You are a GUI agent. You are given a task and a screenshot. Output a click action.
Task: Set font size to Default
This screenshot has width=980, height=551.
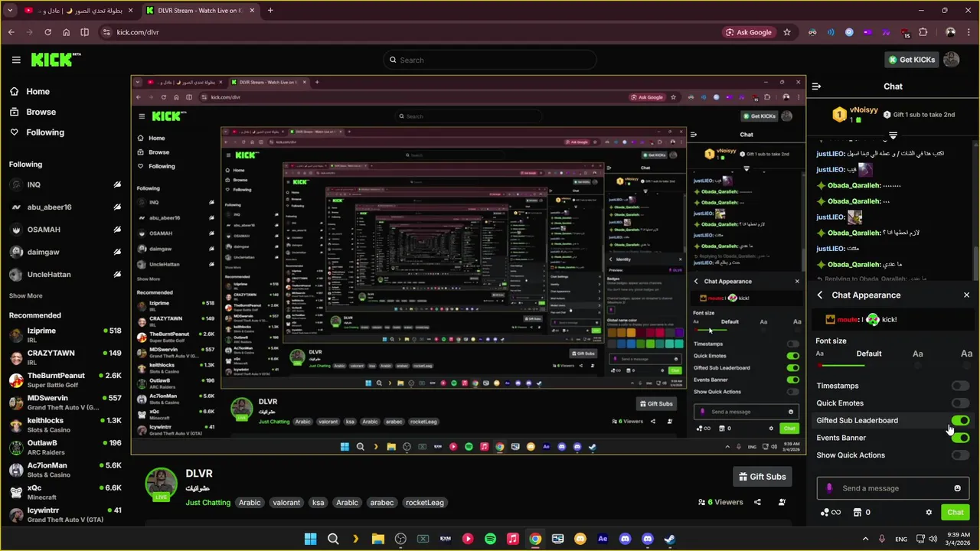[869, 354]
